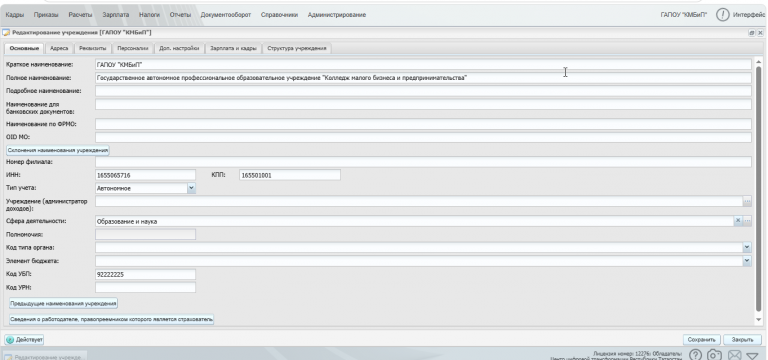Open the Зарплата menu
768x360 pixels.
pyautogui.click(x=116, y=15)
